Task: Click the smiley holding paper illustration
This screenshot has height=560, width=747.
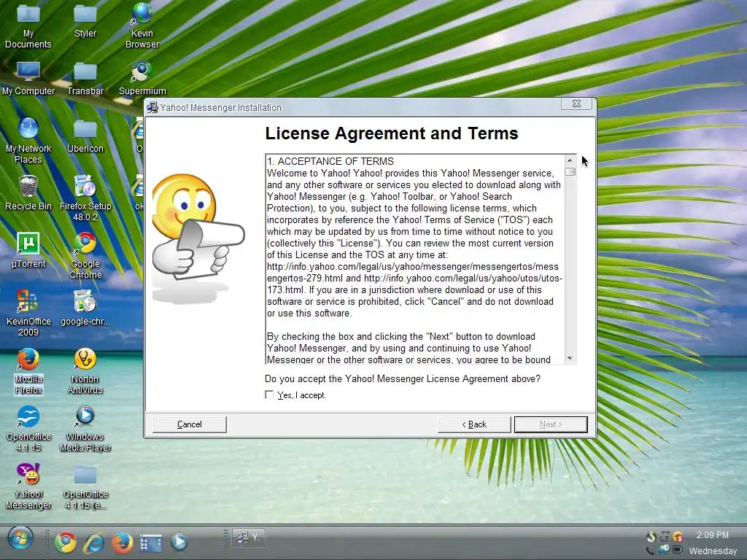Action: pyautogui.click(x=198, y=238)
